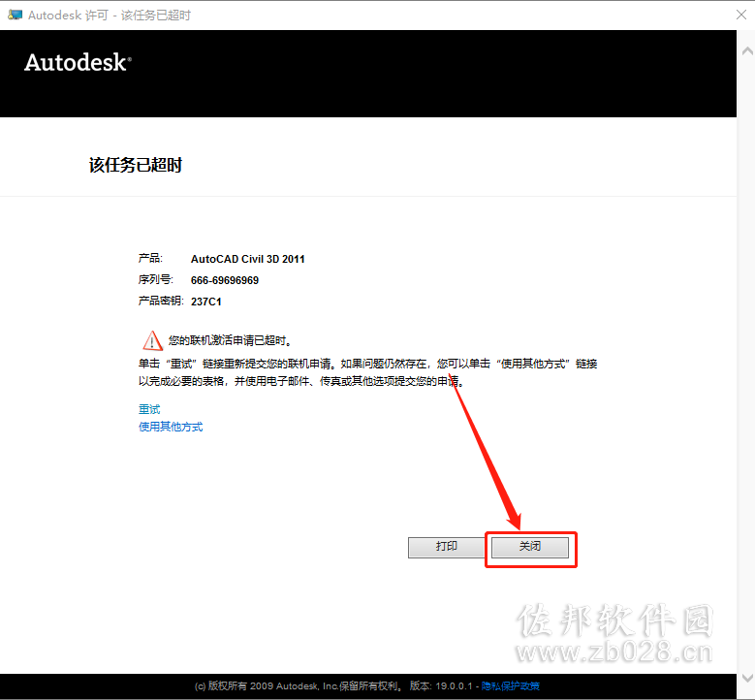
Task: Click the red warning triangle icon
Action: click(x=152, y=340)
